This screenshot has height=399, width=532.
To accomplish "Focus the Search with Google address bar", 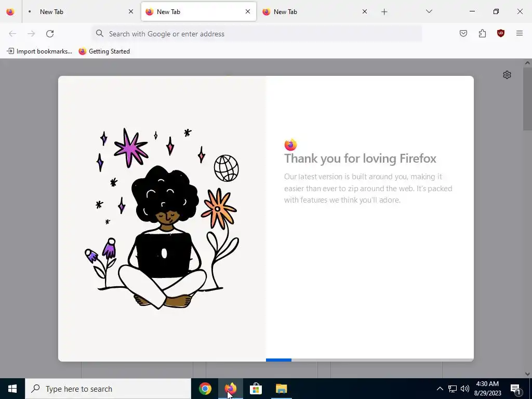I will (x=257, y=34).
